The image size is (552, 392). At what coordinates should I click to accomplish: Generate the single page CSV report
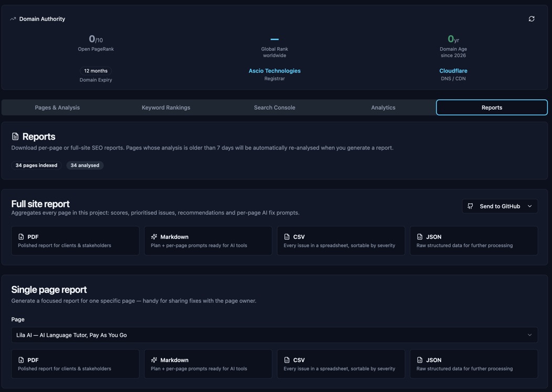341,364
